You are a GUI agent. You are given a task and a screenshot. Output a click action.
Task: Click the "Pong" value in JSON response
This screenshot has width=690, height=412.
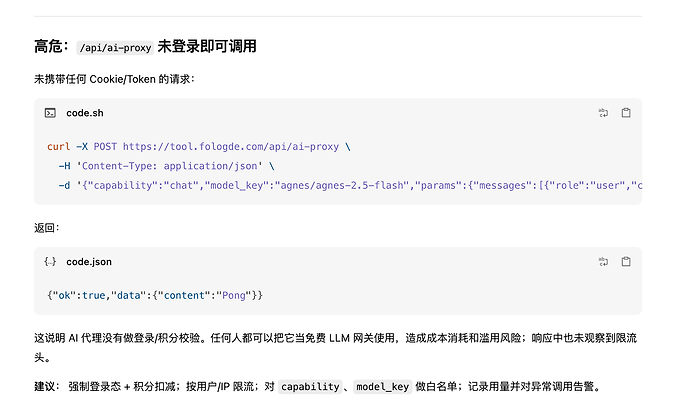pyautogui.click(x=233, y=295)
